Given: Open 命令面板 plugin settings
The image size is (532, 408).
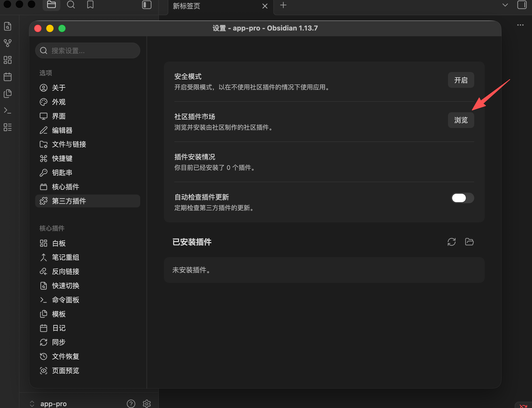Looking at the screenshot, I should click(x=87, y=300).
